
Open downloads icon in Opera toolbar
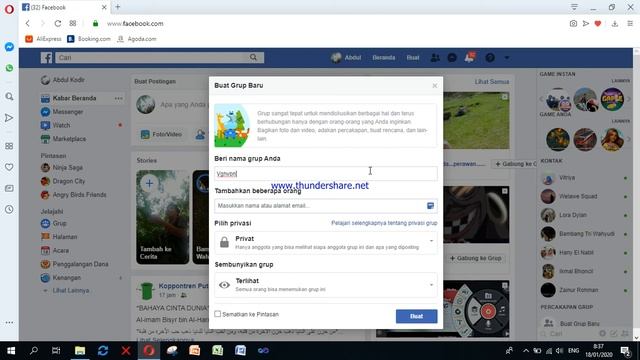615,24
